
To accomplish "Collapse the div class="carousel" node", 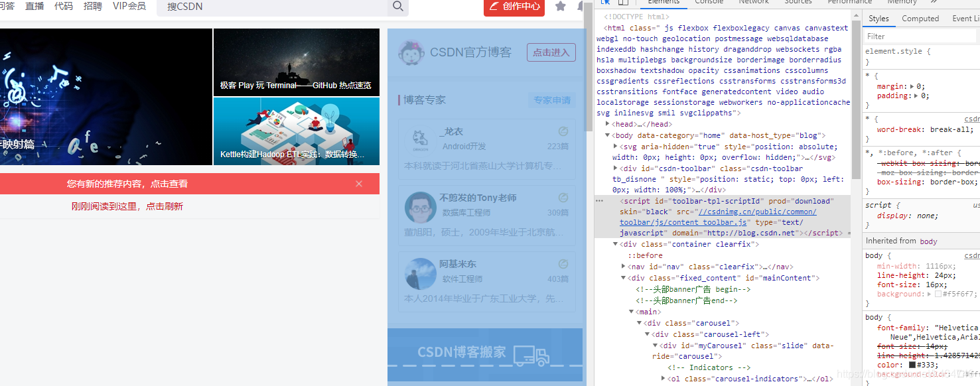I will coord(640,323).
